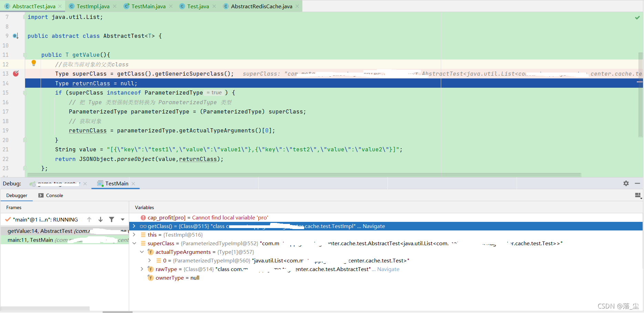Click the green inspection checkmark icon
Image resolution: width=644 pixels, height=313 pixels.
point(637,18)
